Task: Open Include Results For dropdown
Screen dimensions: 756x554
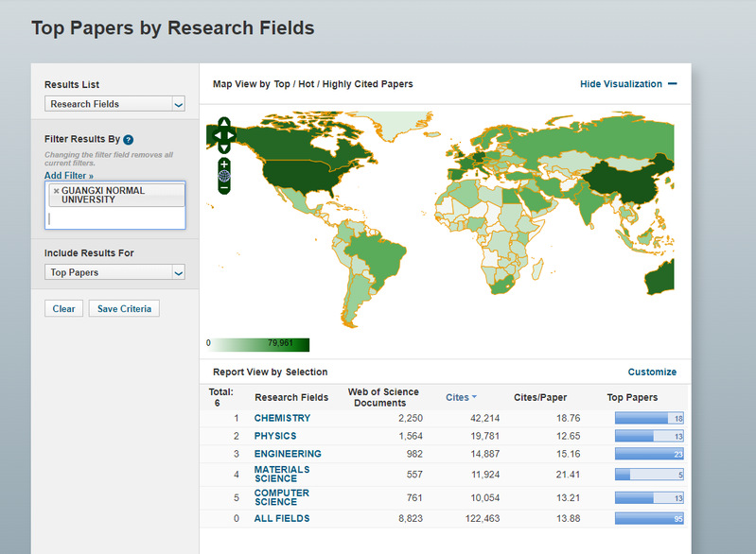Action: (114, 272)
